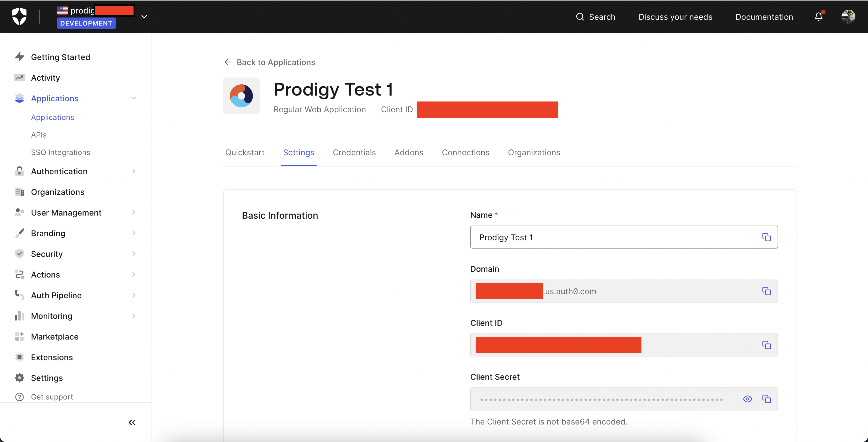This screenshot has width=868, height=442.
Task: Click the Get support help icon
Action: (20, 397)
